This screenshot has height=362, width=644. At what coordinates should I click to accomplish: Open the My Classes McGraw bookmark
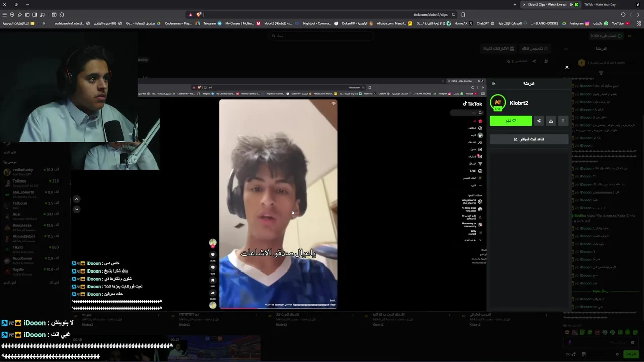click(243, 23)
